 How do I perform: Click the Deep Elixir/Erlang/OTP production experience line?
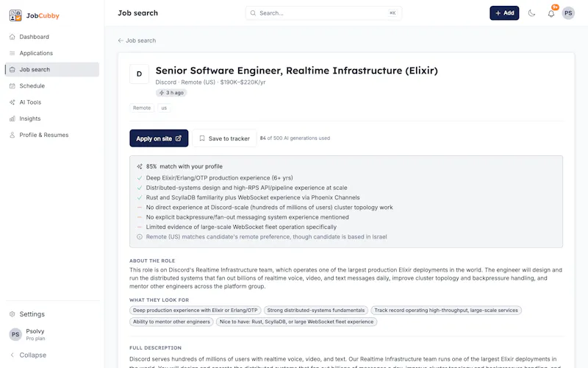(219, 178)
